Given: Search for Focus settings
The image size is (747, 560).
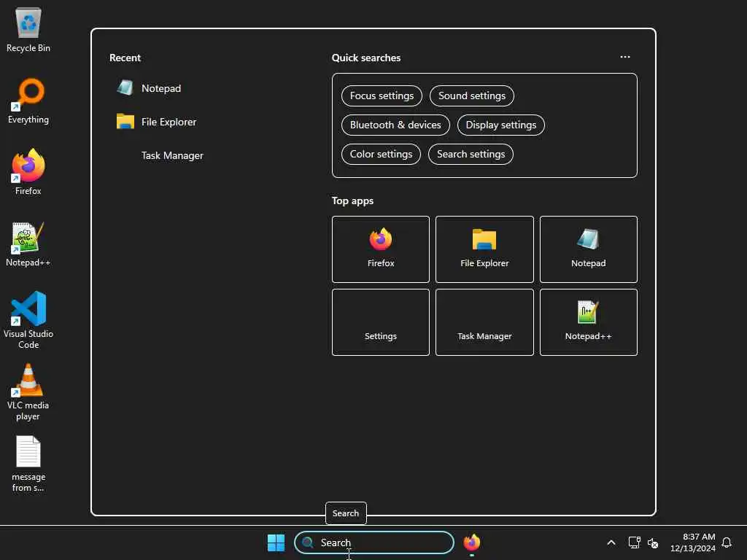Looking at the screenshot, I should [382, 96].
